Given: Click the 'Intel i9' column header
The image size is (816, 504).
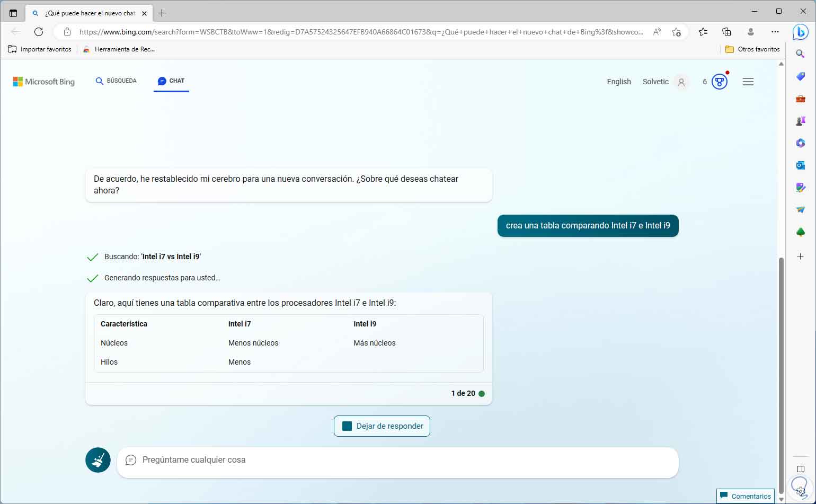Looking at the screenshot, I should [x=365, y=324].
